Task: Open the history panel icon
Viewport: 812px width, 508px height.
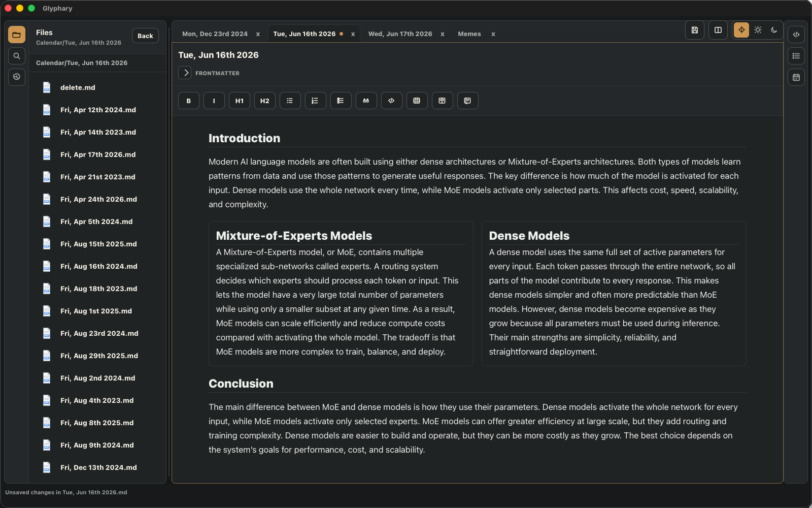Action: pyautogui.click(x=17, y=77)
